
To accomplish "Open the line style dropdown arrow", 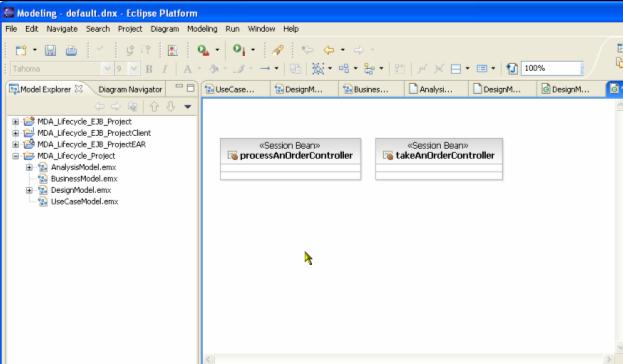I will tap(277, 69).
